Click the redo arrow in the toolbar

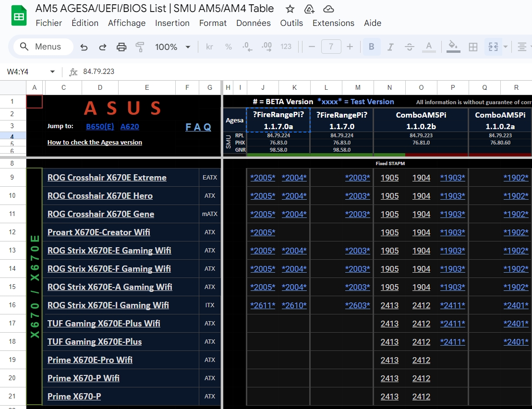pyautogui.click(x=103, y=47)
